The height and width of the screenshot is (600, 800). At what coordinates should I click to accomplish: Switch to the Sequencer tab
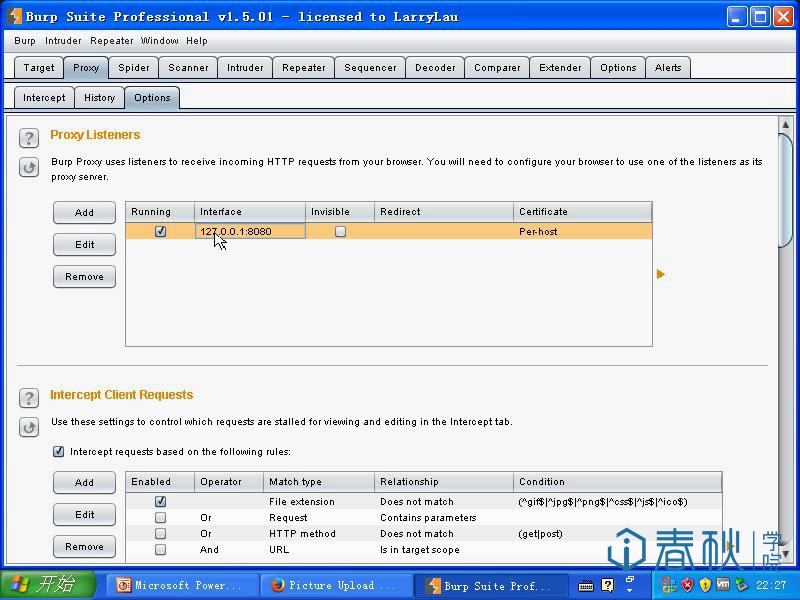(x=370, y=67)
